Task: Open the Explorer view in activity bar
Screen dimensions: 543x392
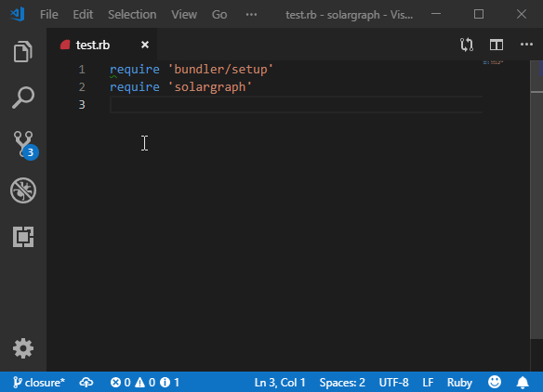Action: (23, 51)
